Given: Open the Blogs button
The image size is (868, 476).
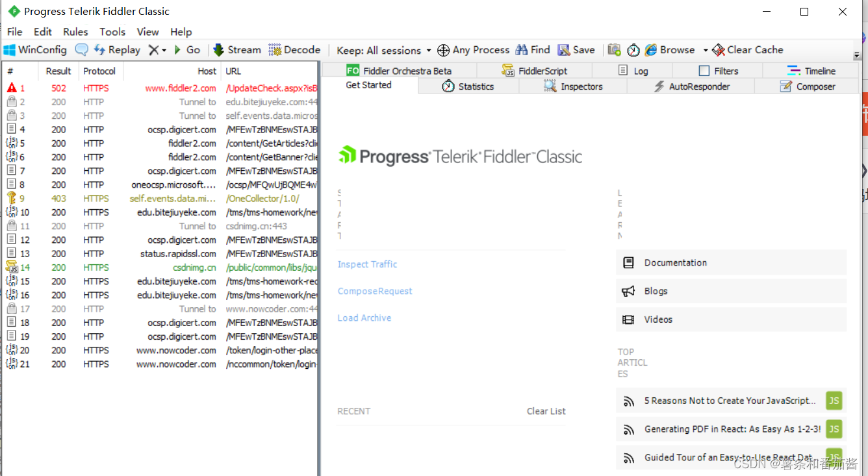Looking at the screenshot, I should coord(731,291).
